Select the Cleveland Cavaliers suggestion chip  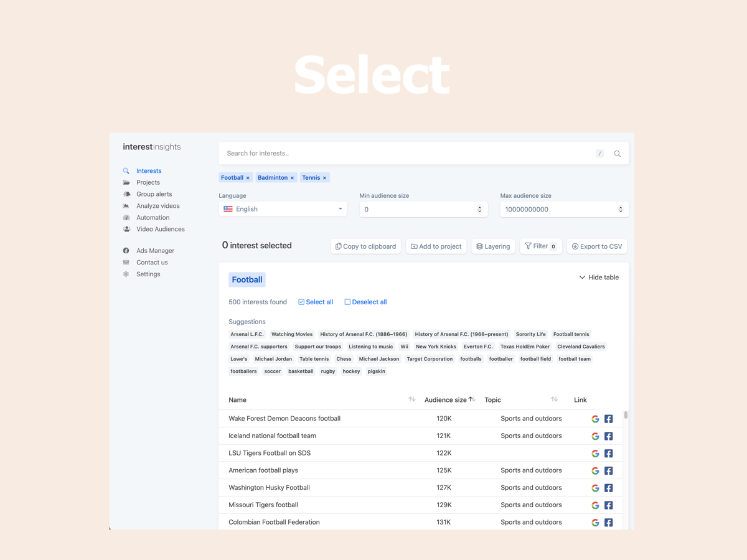(x=581, y=347)
